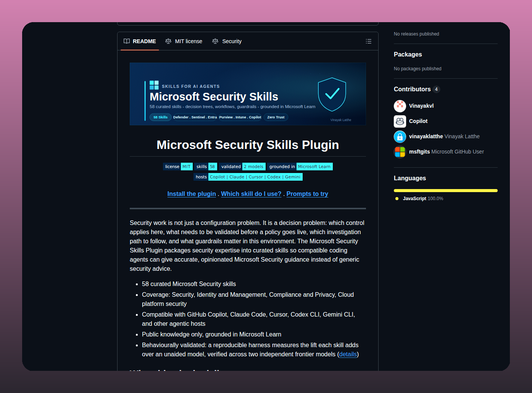532x393 pixels.
Task: Open the vinayaklatthe contributor avatar
Action: tap(400, 136)
